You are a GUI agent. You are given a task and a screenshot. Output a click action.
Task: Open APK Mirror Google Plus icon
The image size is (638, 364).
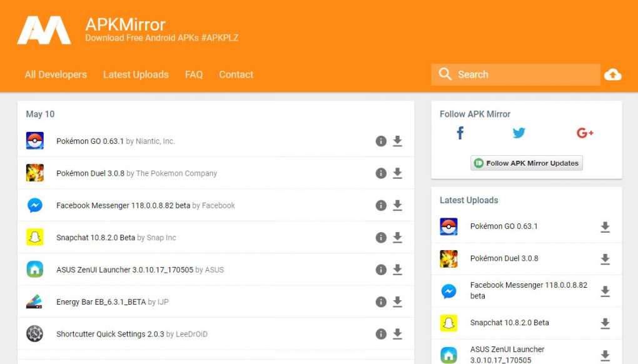click(x=585, y=133)
